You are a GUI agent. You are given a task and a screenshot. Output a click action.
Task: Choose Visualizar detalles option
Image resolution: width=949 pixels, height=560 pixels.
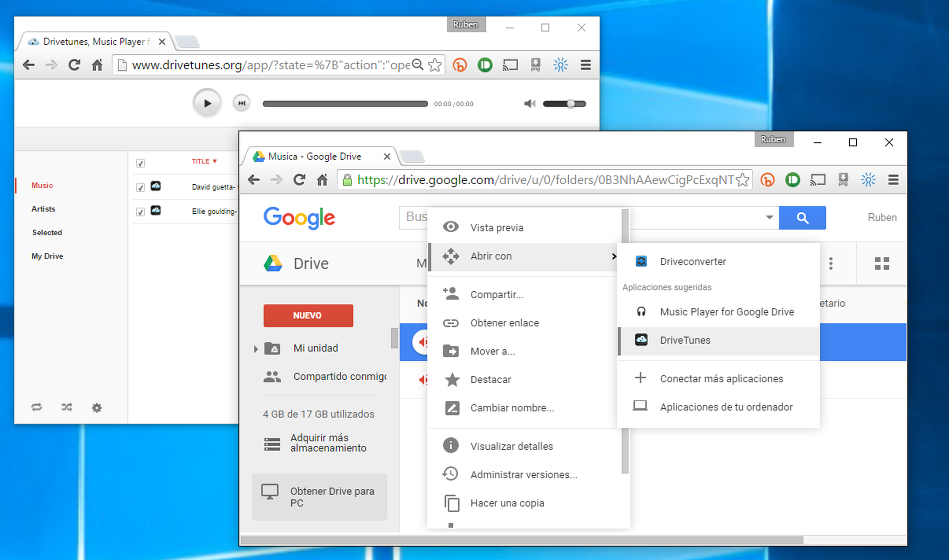(524, 446)
